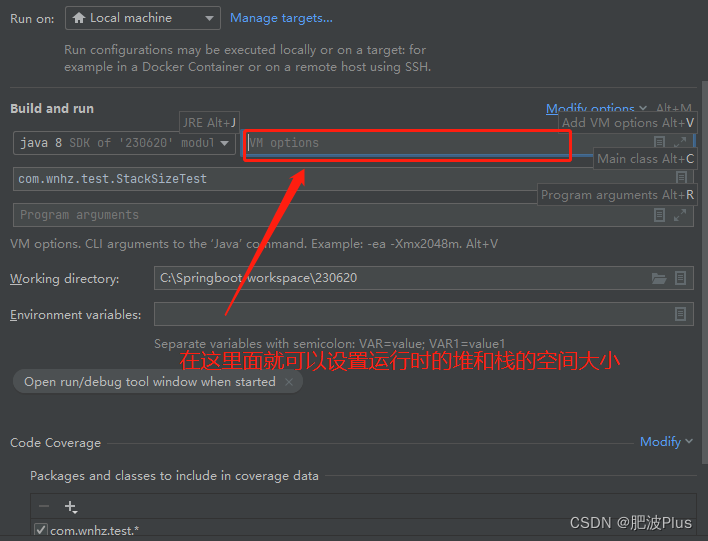
Task: Open Program arguments insert-macros list icon
Action: click(659, 215)
